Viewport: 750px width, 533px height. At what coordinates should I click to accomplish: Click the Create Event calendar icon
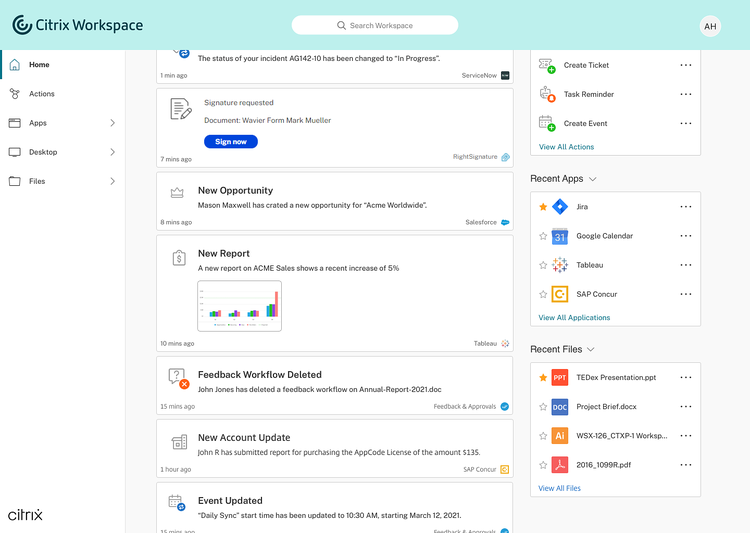tap(547, 123)
